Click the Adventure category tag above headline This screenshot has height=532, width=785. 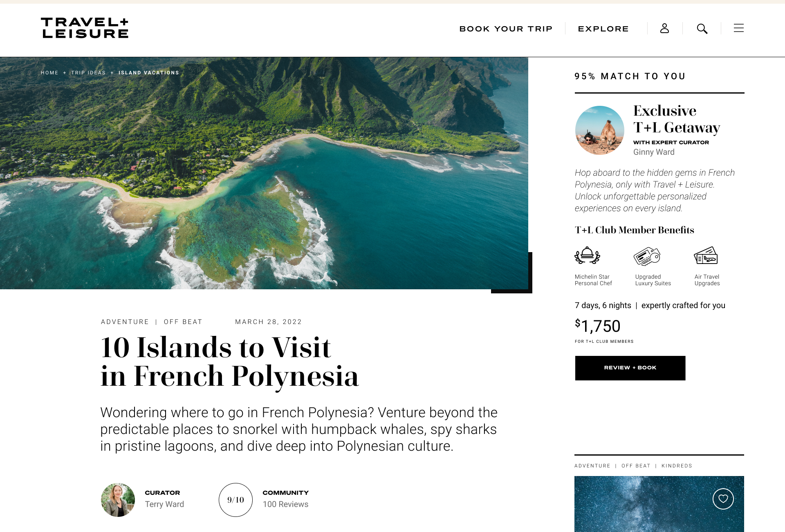125,322
